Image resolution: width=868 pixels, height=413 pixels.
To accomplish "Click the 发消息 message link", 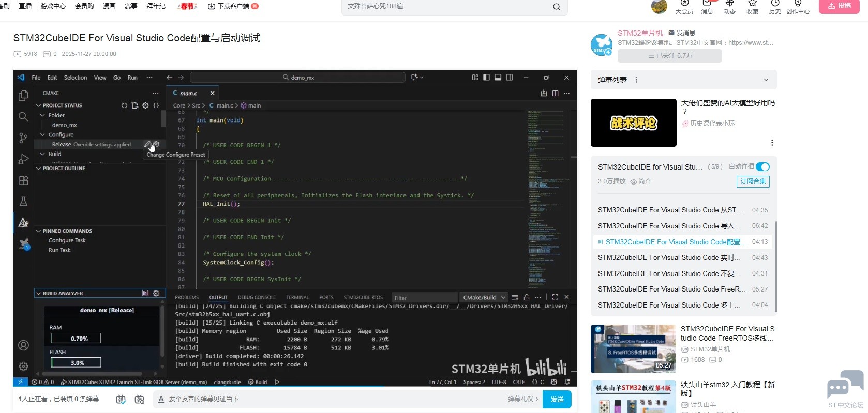I will click(x=682, y=33).
